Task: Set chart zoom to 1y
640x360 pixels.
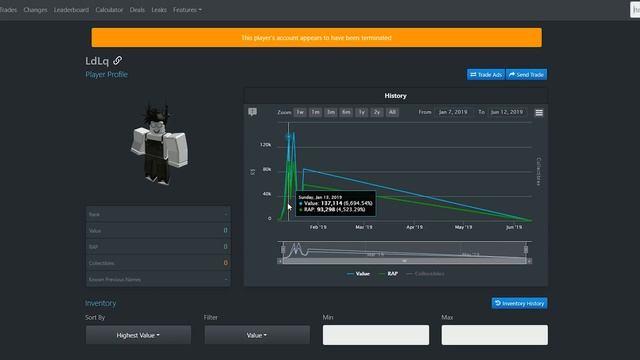Action: 361,112
